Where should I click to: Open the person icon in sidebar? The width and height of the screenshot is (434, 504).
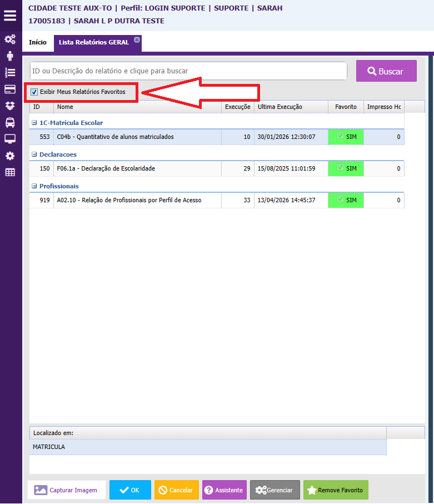tap(10, 56)
